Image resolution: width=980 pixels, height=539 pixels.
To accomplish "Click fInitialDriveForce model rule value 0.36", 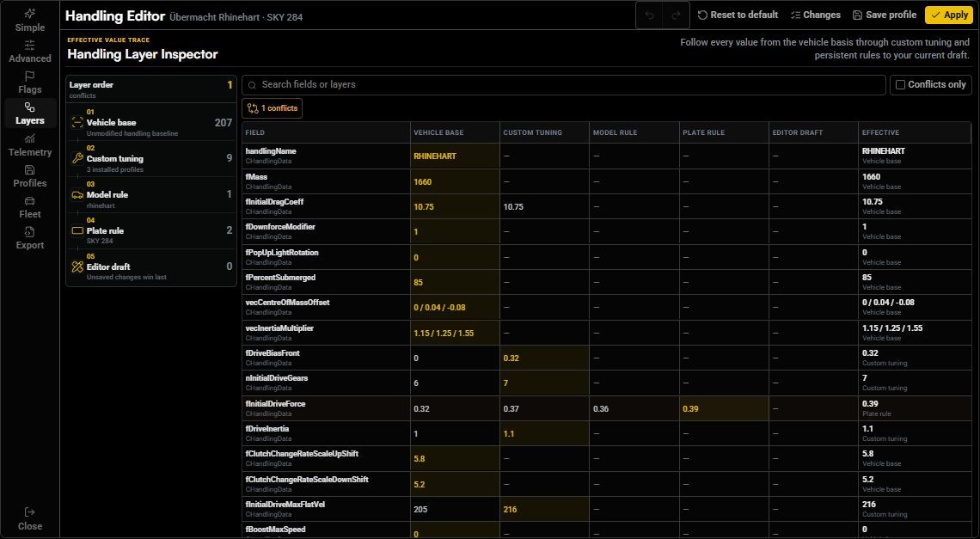I will coord(601,409).
